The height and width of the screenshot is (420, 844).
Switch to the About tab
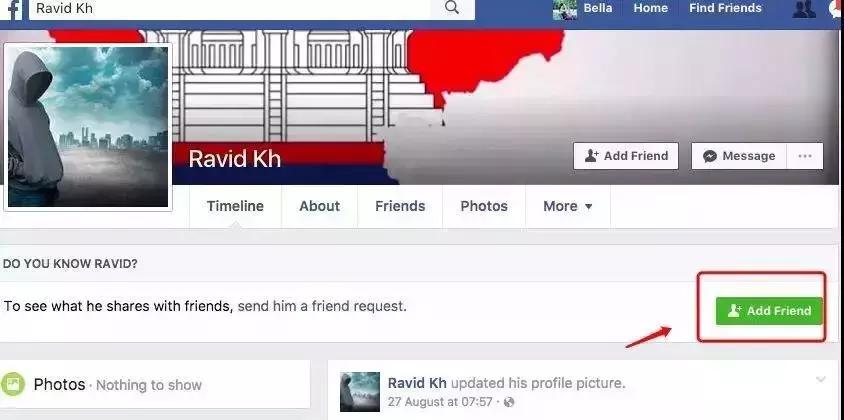[320, 206]
